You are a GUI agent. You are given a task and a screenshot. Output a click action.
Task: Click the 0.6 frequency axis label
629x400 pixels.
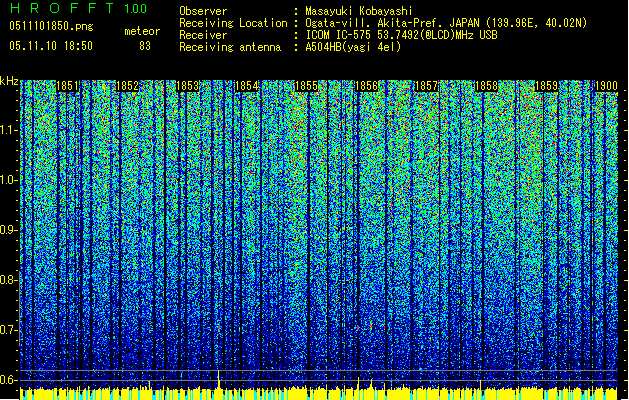pyautogui.click(x=9, y=380)
